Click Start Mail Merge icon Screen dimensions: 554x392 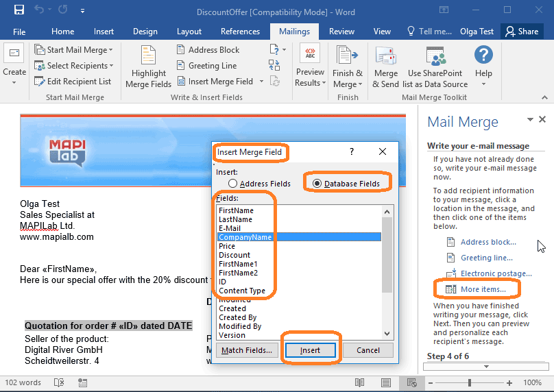click(40, 49)
